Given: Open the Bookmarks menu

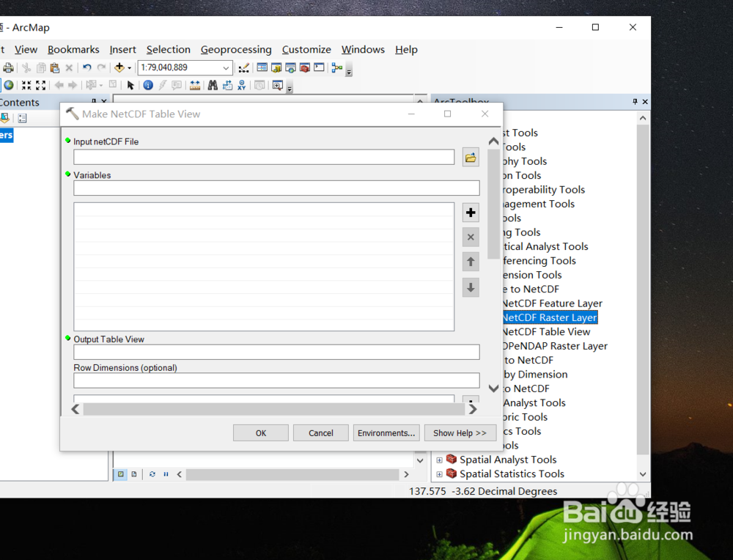Looking at the screenshot, I should click(73, 50).
